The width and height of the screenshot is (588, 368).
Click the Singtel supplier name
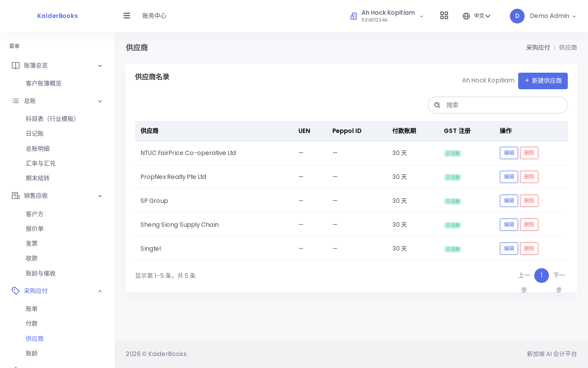click(151, 248)
